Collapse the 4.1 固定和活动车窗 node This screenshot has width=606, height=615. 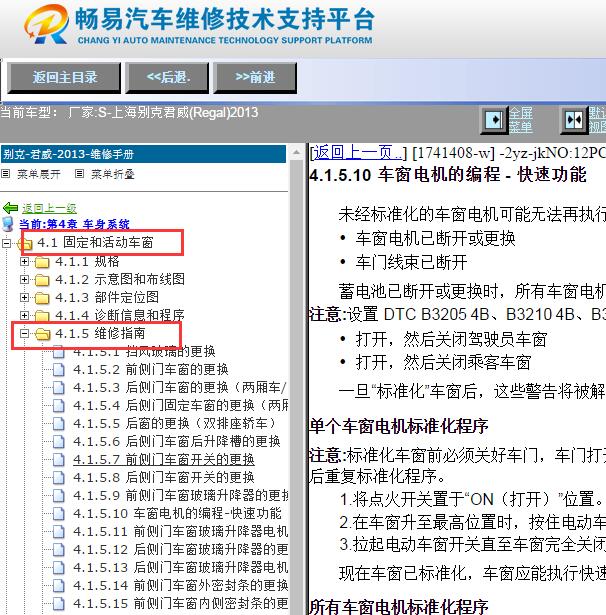6,243
